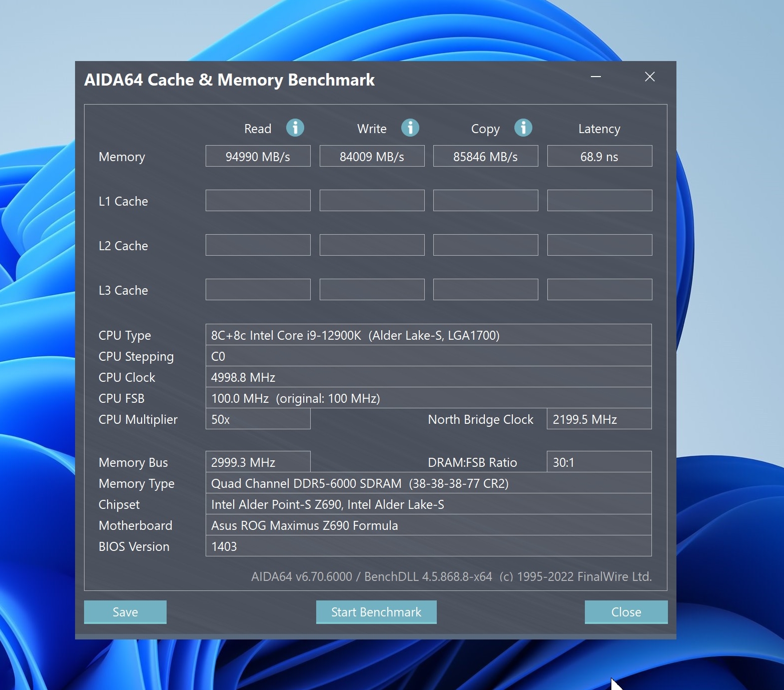The height and width of the screenshot is (690, 784).
Task: Click the L1 Cache Write empty field
Action: [372, 201]
